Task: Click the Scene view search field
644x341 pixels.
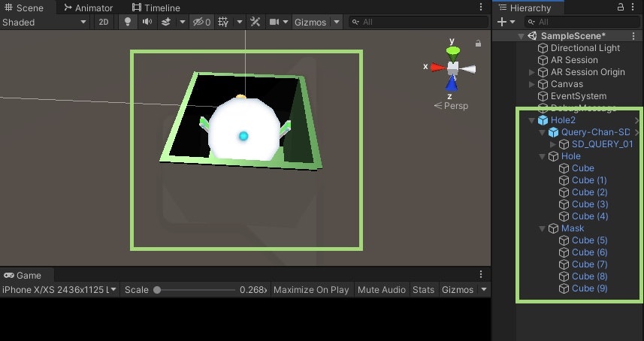Action: pos(419,23)
